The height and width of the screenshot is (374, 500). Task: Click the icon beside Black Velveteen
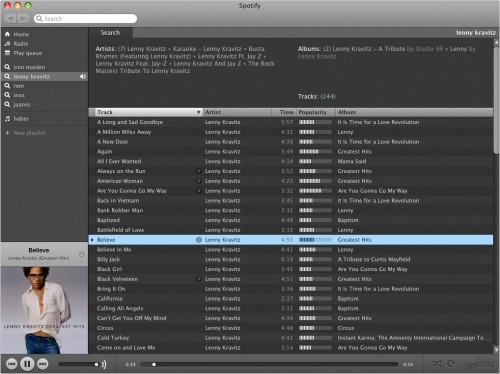pos(199,279)
